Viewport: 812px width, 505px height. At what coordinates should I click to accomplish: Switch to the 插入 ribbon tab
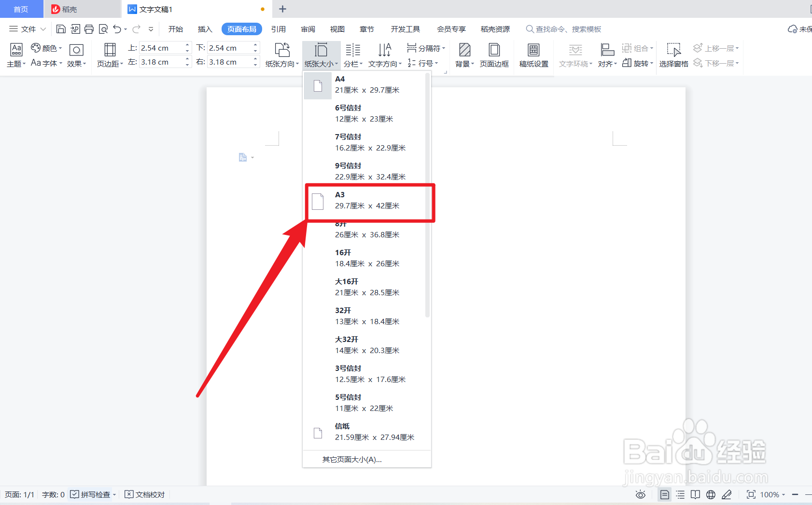(x=205, y=29)
